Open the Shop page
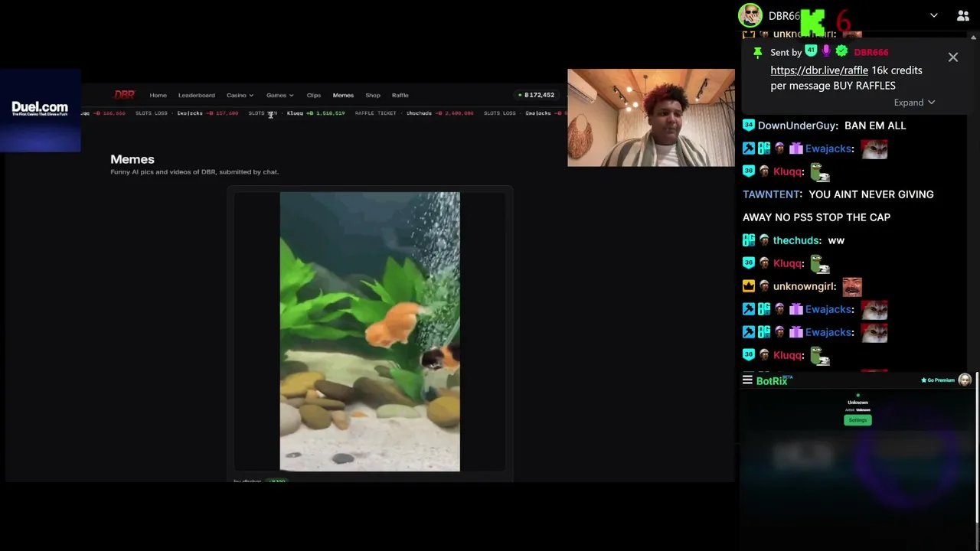The width and height of the screenshot is (980, 551). tap(373, 95)
